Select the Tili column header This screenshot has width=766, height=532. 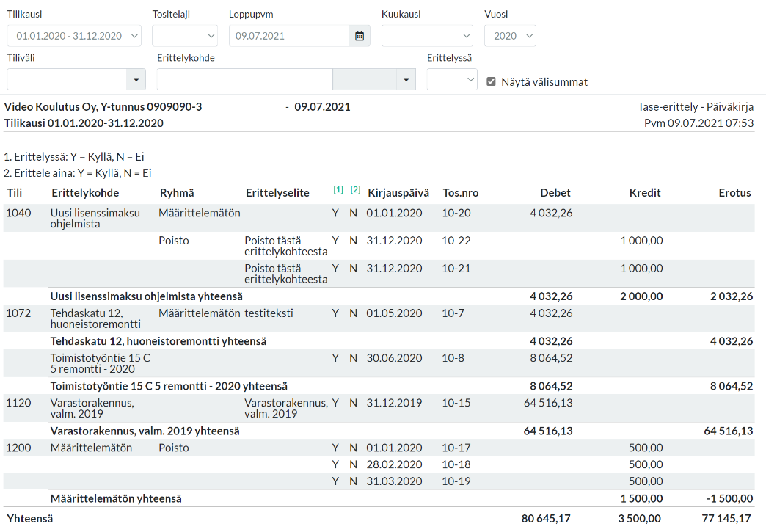click(15, 193)
